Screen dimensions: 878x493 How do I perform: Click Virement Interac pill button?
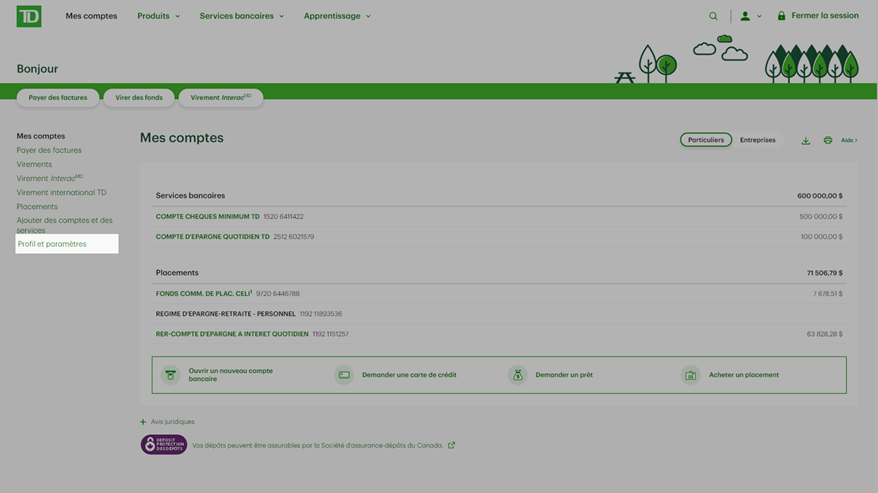click(x=221, y=97)
